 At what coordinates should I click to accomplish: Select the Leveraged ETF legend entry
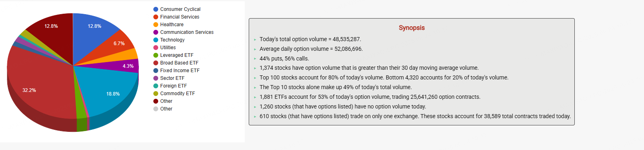(x=173, y=55)
